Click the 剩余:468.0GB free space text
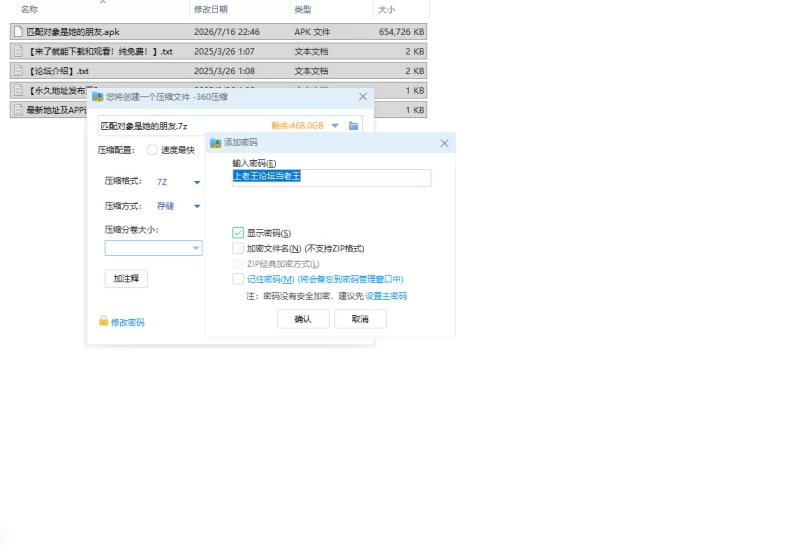 pos(297,126)
